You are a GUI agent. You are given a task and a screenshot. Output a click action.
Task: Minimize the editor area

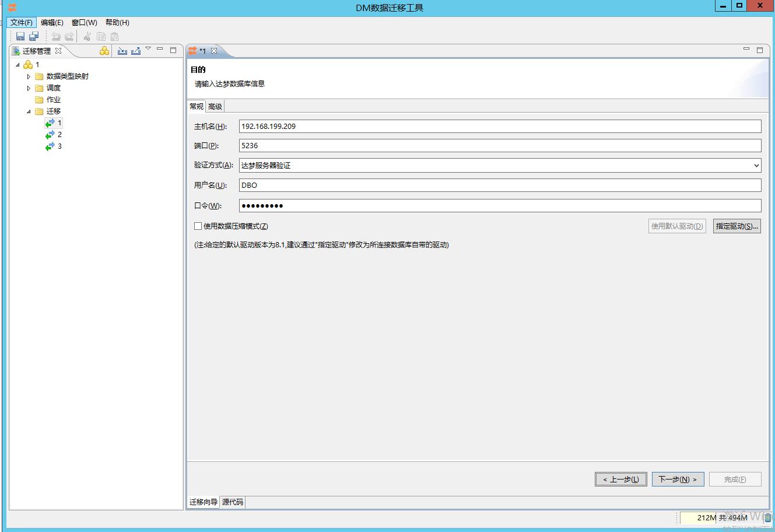coord(746,49)
